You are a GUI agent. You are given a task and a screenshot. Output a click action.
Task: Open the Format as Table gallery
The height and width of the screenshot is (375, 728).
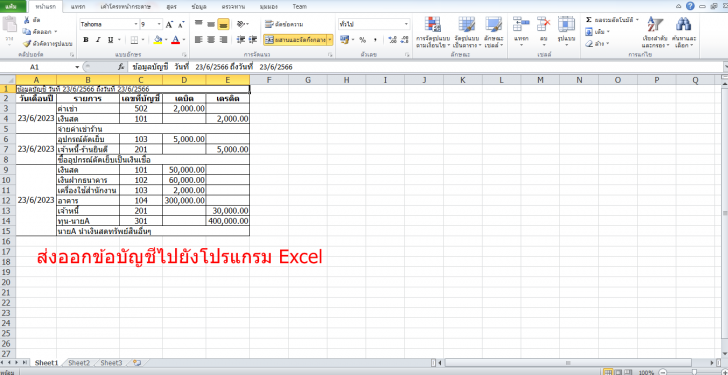467,32
